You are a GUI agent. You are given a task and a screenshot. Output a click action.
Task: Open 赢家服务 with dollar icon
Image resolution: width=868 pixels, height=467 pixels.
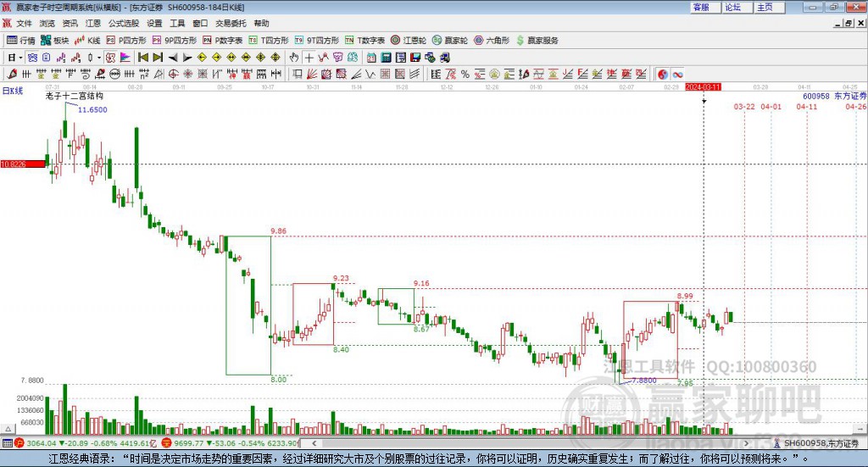tap(537, 41)
